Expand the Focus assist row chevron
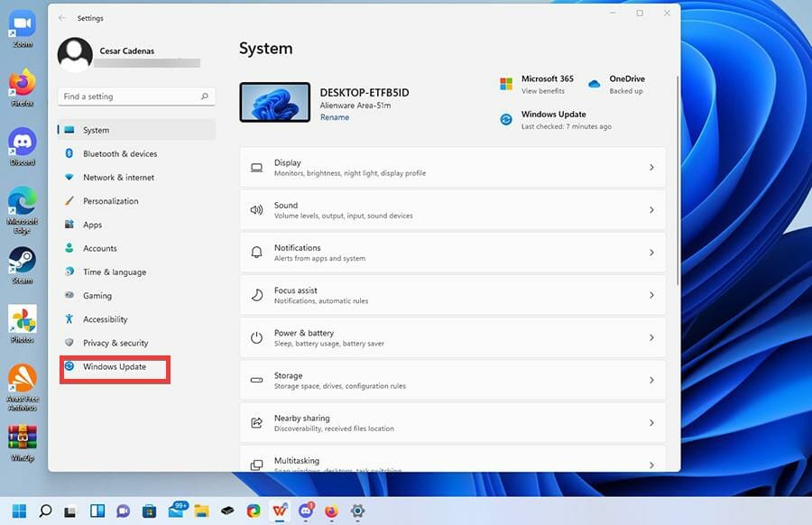Screen dimensions: 812x525 click(651, 295)
